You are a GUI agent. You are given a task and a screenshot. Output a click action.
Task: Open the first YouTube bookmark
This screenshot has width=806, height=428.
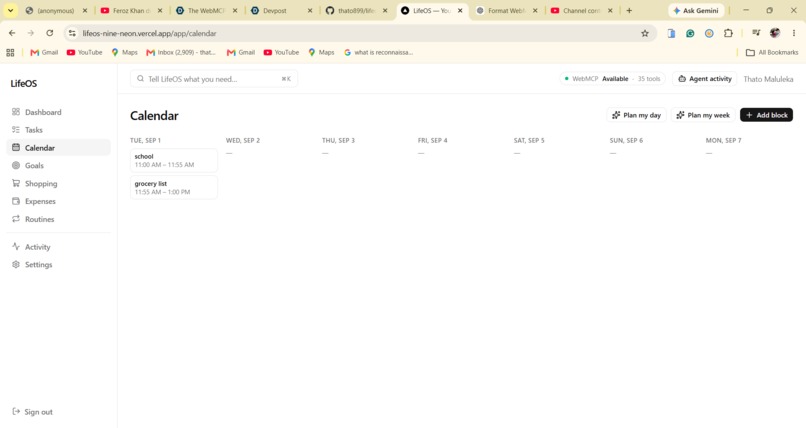point(84,52)
